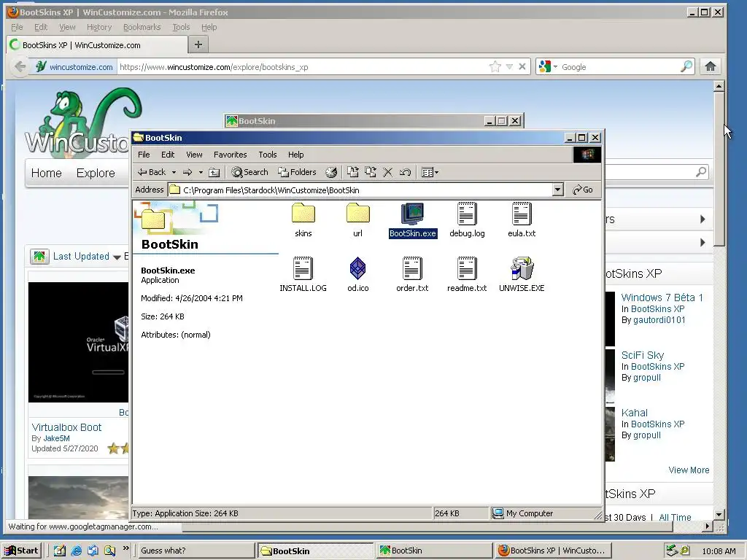Click Undo icon in explorer toolbar
The height and width of the screenshot is (560, 747).
click(x=405, y=172)
